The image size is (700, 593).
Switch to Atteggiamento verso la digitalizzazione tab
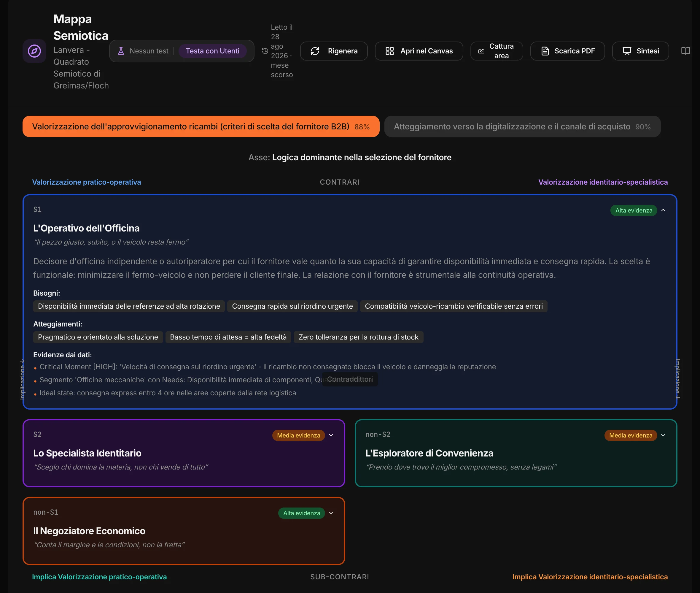[x=522, y=126]
